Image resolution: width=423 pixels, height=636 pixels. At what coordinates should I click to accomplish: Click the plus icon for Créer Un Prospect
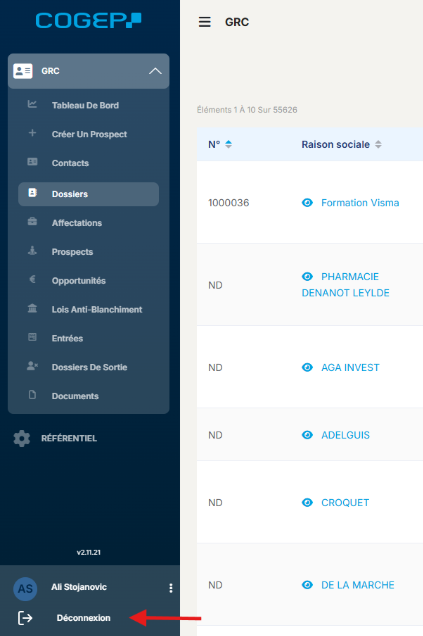32,133
